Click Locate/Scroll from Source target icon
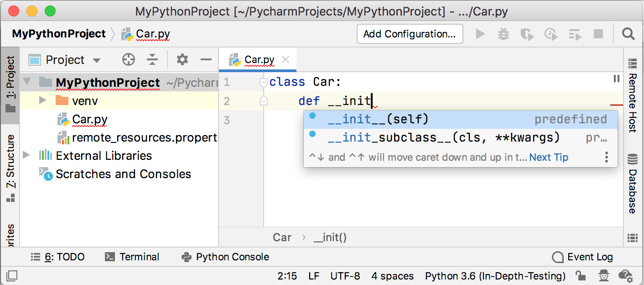644x285 pixels. [x=129, y=60]
